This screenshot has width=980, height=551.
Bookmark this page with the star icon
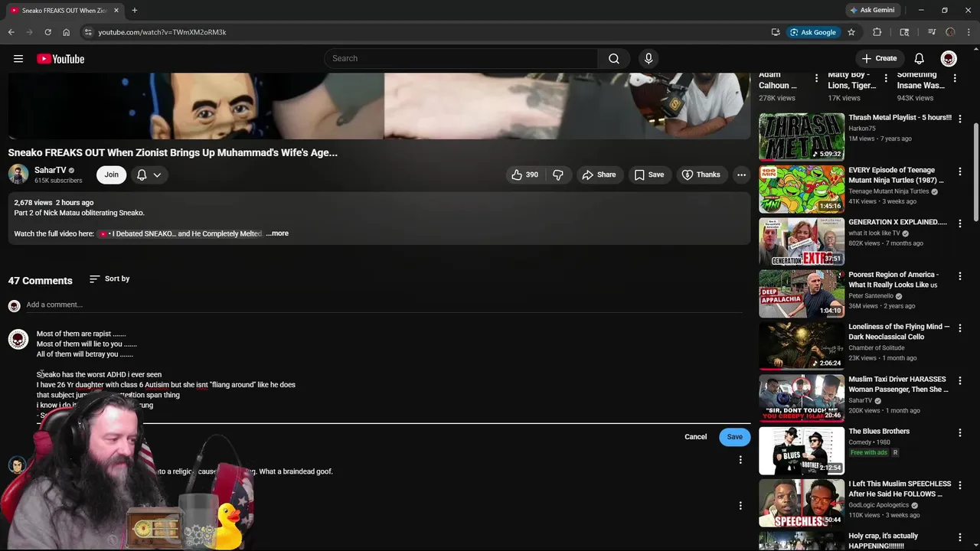click(851, 32)
